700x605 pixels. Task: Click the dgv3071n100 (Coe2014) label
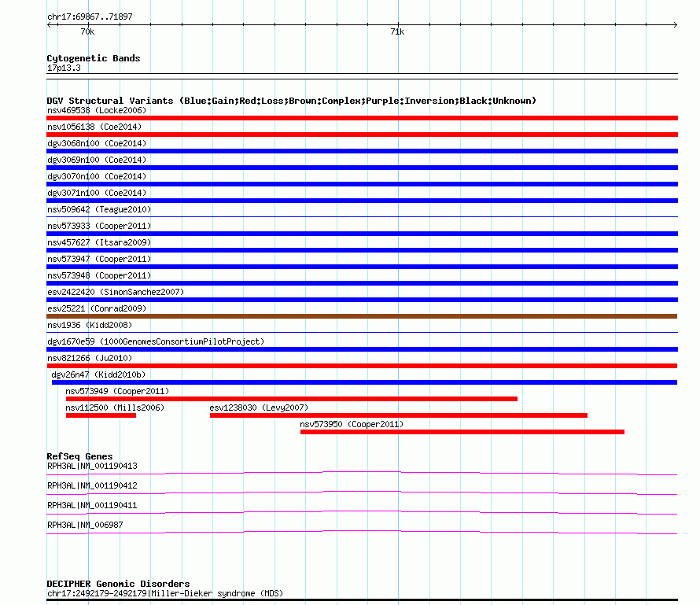click(97, 193)
